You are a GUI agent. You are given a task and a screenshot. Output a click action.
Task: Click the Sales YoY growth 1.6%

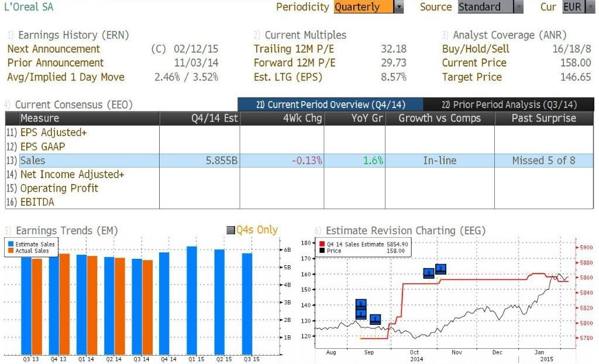[373, 161]
